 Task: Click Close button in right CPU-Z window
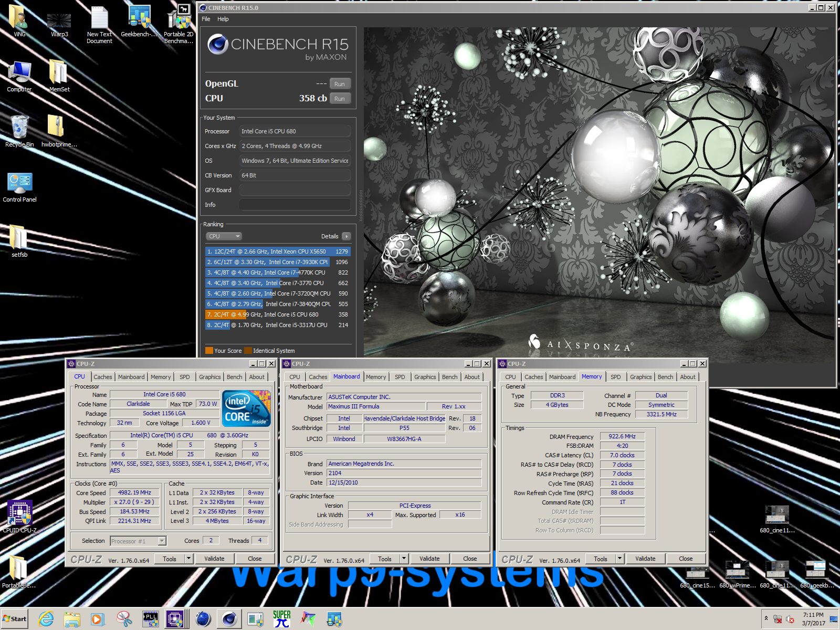[686, 559]
